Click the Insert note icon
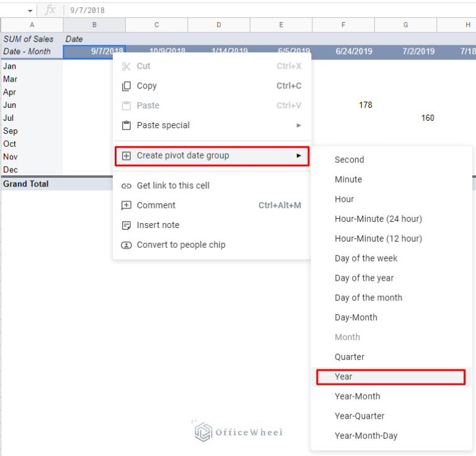The width and height of the screenshot is (476, 456). [126, 225]
